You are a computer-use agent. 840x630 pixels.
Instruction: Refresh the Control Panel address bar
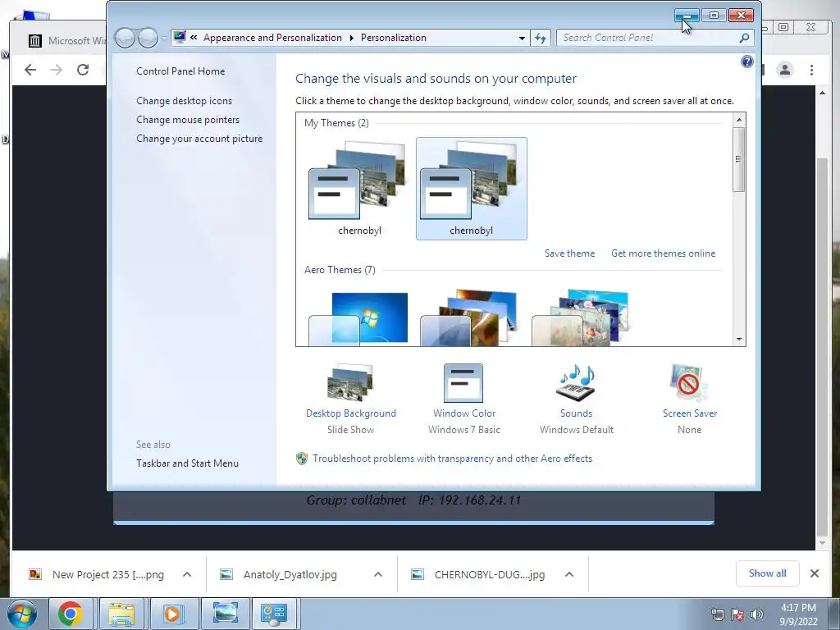pyautogui.click(x=541, y=38)
